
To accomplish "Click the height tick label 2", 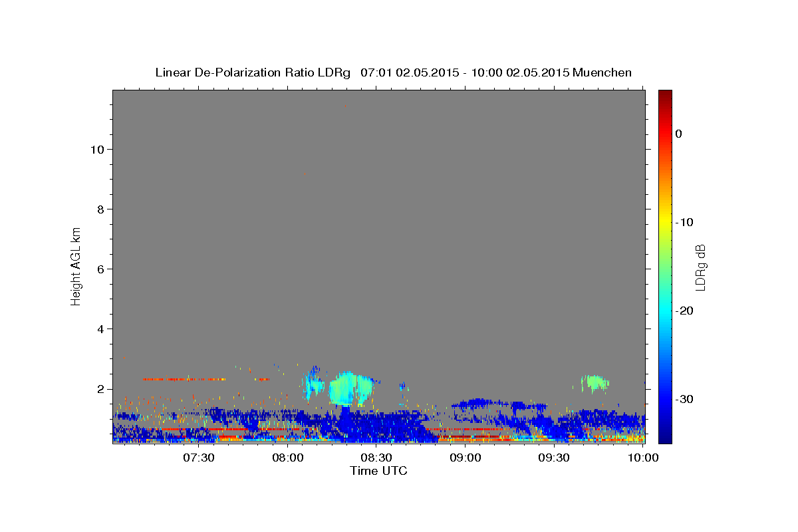I will (x=99, y=389).
